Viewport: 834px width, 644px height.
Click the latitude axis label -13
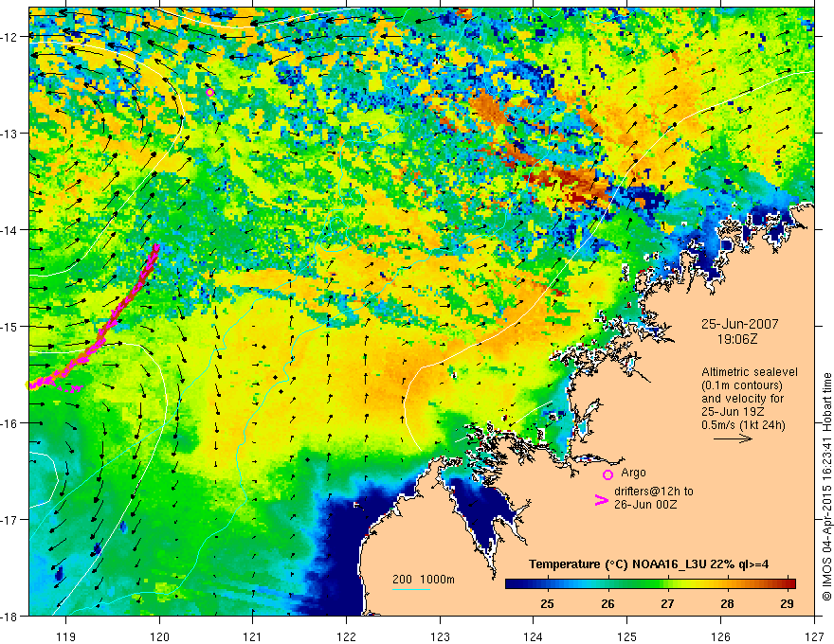click(x=10, y=133)
